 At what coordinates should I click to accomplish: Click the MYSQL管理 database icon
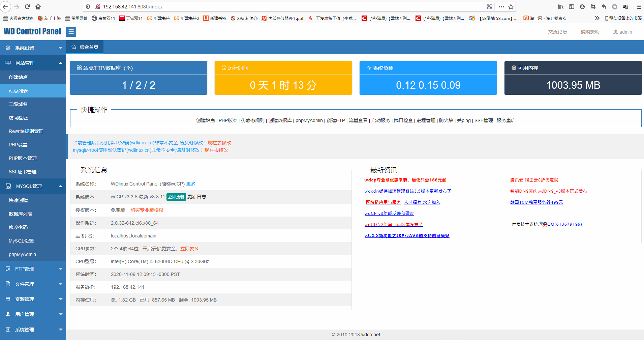[x=8, y=186]
